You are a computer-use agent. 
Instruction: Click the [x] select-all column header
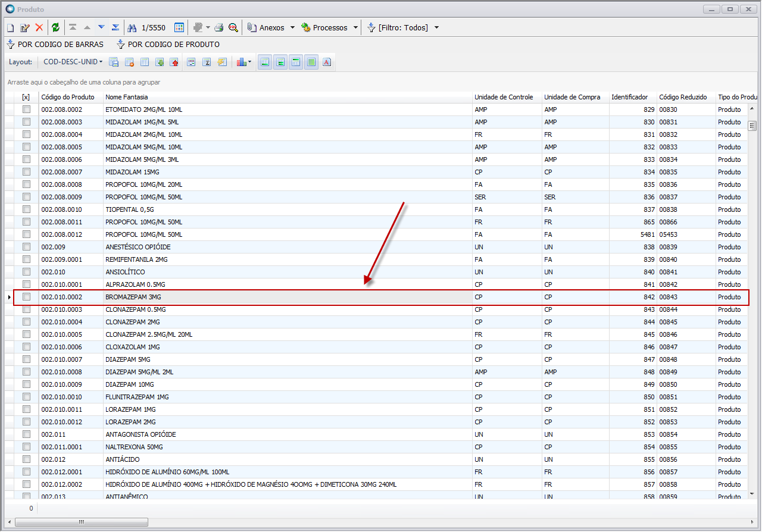[26, 97]
